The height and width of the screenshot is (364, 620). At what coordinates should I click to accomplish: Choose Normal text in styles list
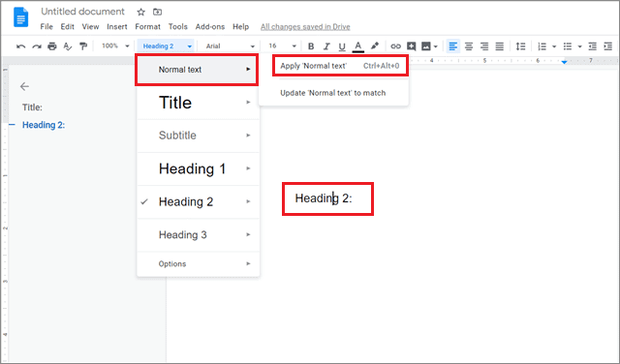(x=197, y=70)
